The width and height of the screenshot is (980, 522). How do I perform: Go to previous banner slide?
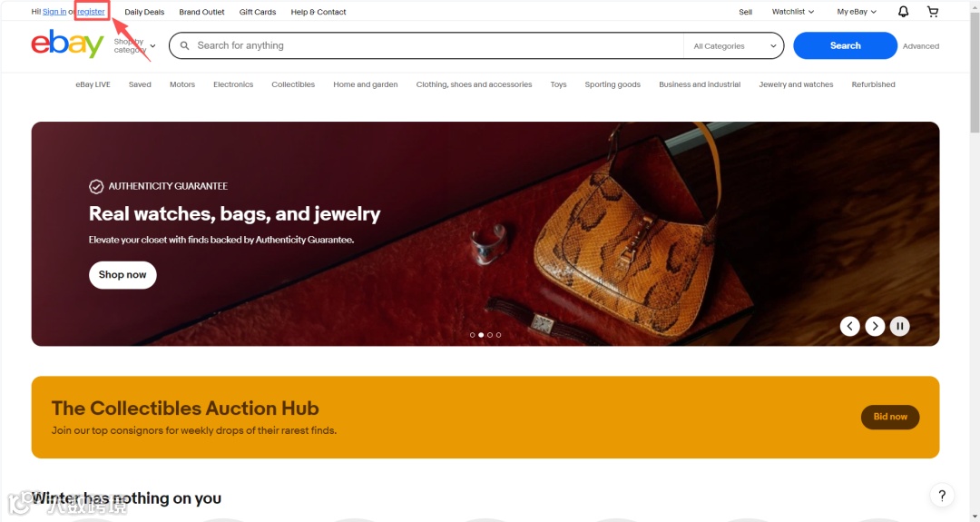[849, 326]
